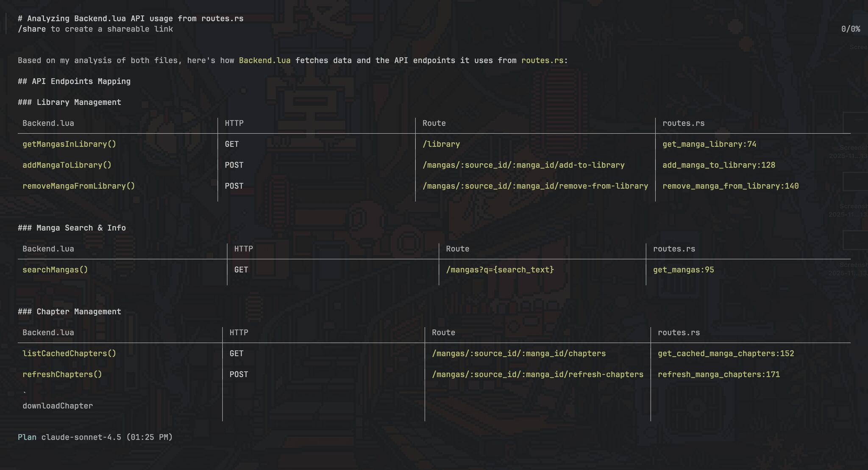Click GET in the getMangasInLibrary row

click(232, 144)
